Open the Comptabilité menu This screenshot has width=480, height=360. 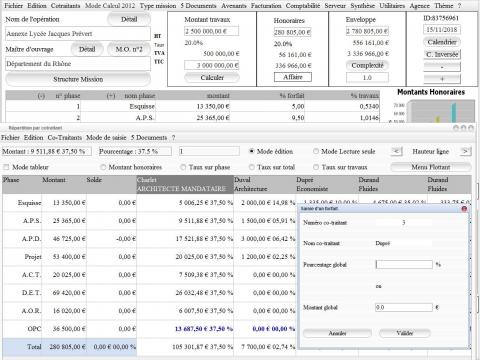303,6
